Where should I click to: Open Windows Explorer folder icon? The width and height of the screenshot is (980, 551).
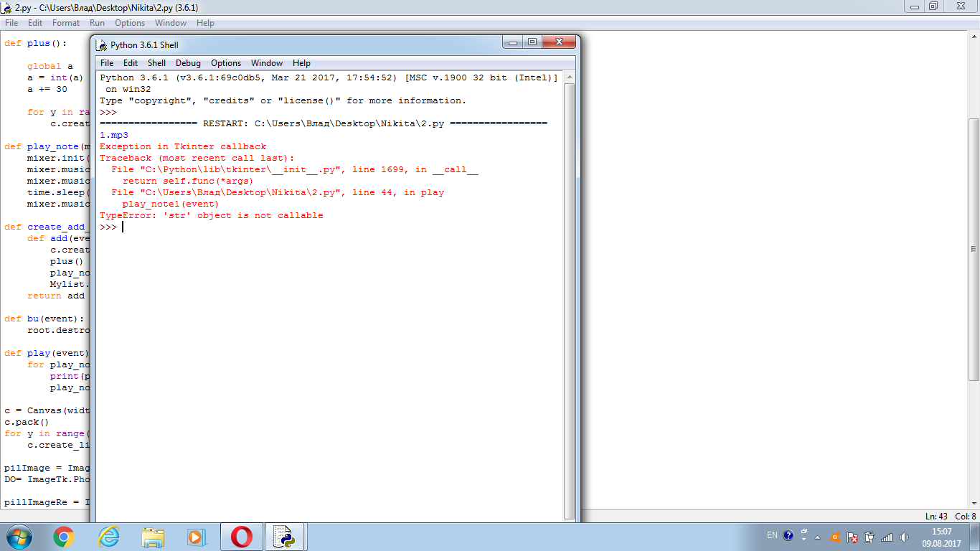pos(153,537)
